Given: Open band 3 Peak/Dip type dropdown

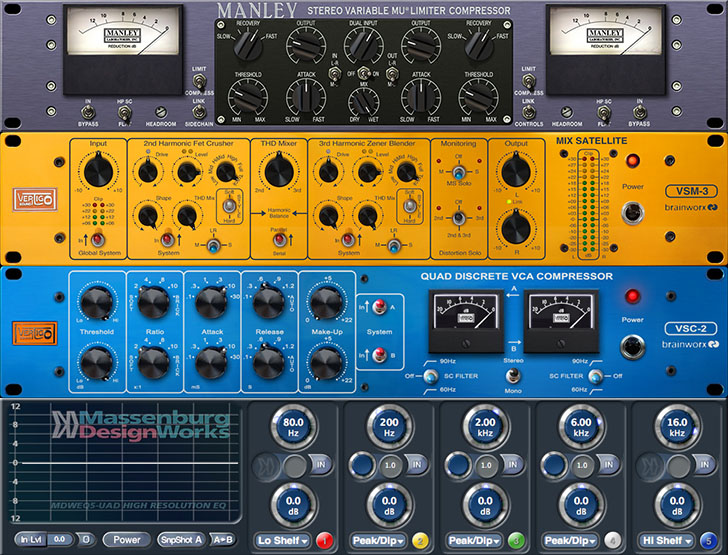Looking at the screenshot, I should pyautogui.click(x=474, y=541).
